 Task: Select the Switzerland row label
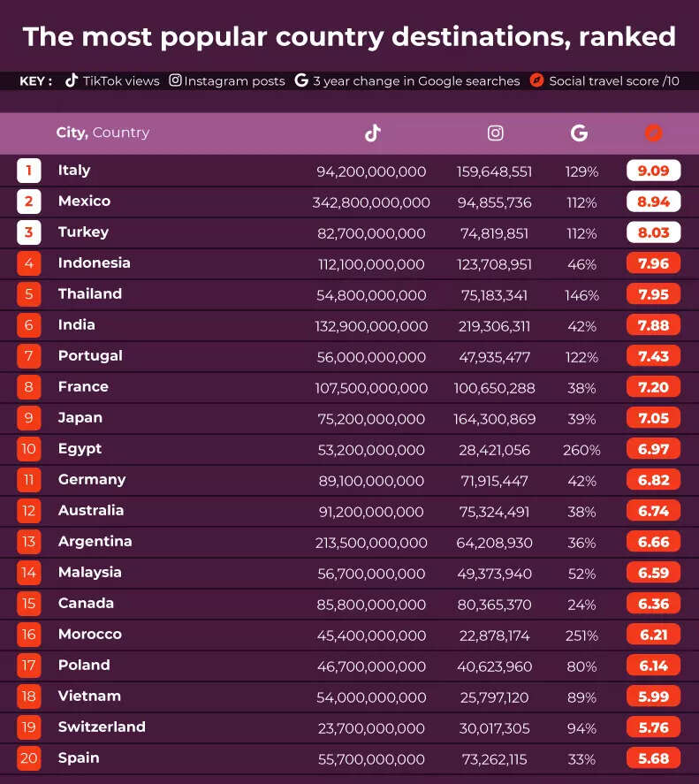tap(102, 727)
